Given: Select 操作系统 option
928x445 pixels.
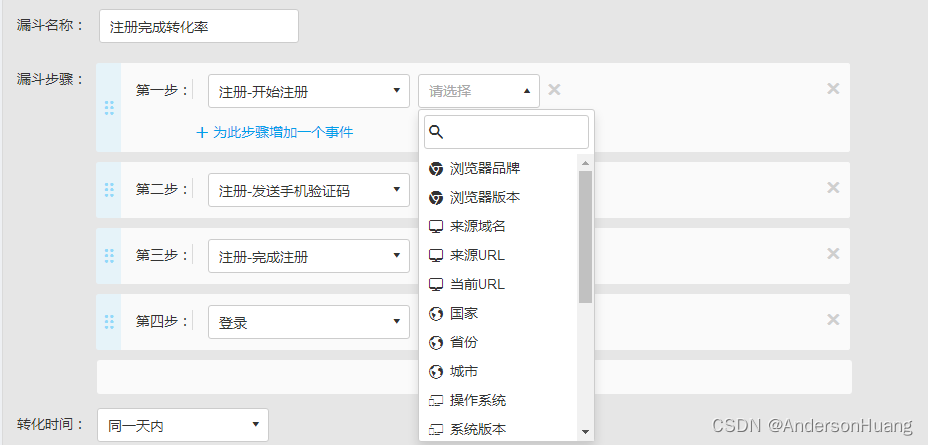Looking at the screenshot, I should [x=498, y=401].
